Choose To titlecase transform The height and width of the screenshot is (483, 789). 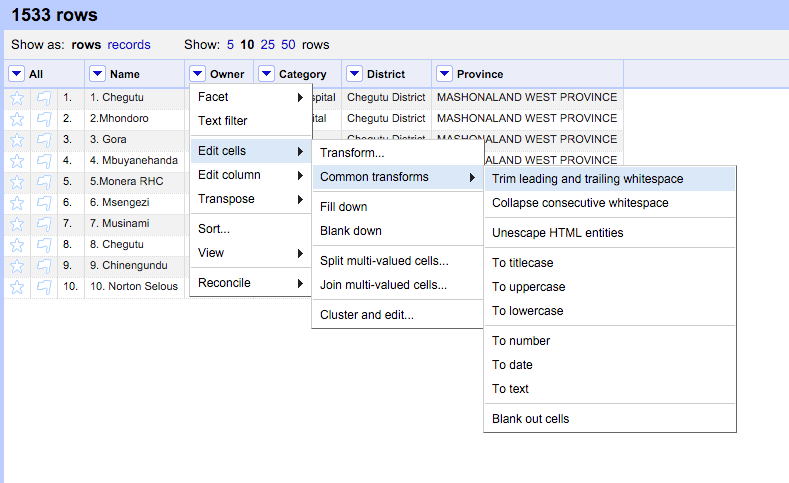click(x=522, y=263)
